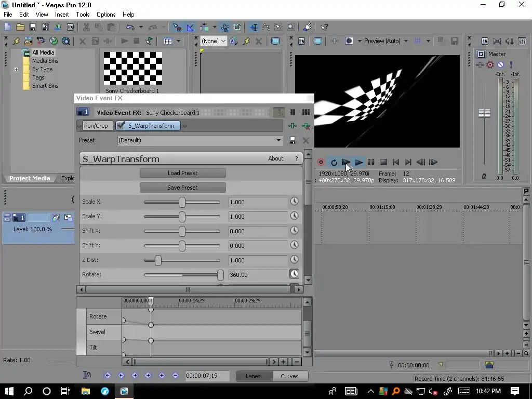Open the File menu
532x399 pixels.
tap(7, 15)
